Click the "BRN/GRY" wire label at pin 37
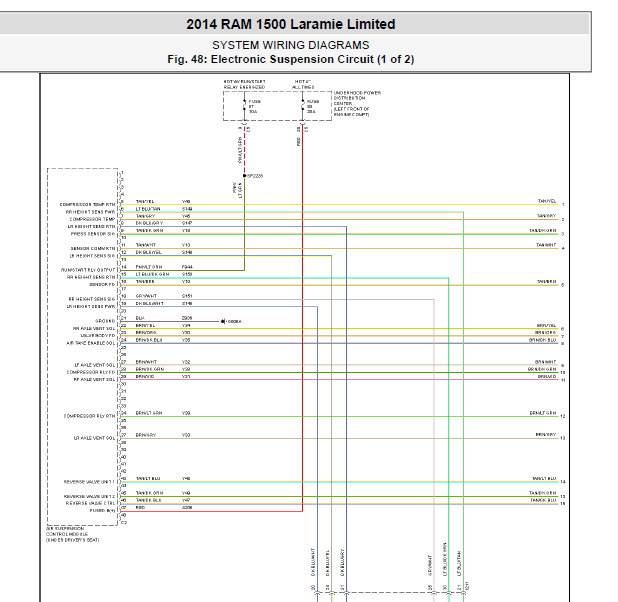618x602 pixels. click(x=145, y=435)
